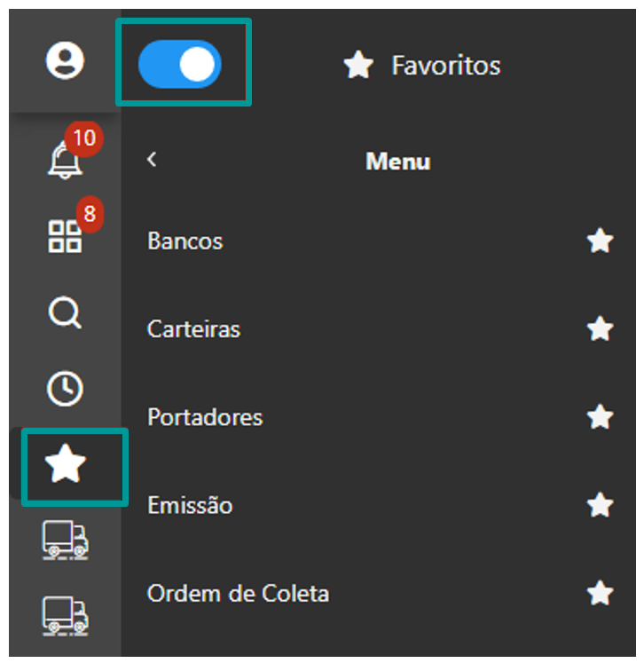The height and width of the screenshot is (663, 644).
Task: Click the lower truck icon in sidebar
Action: click(65, 612)
